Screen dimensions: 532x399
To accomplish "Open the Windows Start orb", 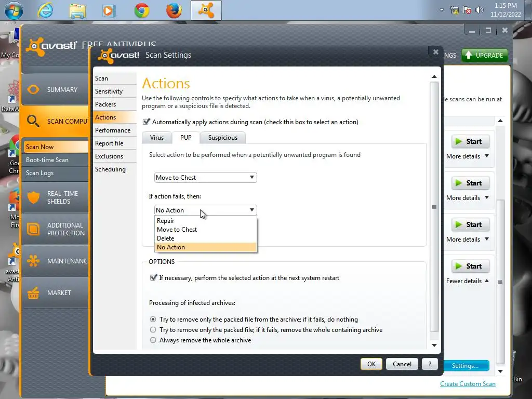I will 14,10.
